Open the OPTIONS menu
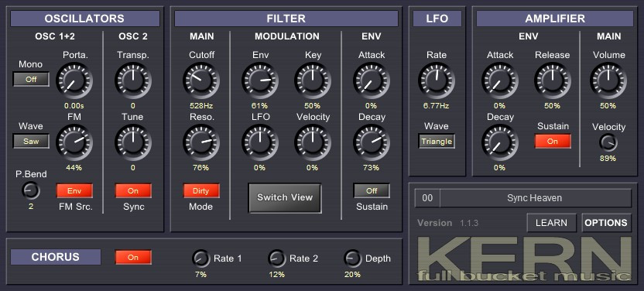The image size is (644, 291). click(606, 223)
